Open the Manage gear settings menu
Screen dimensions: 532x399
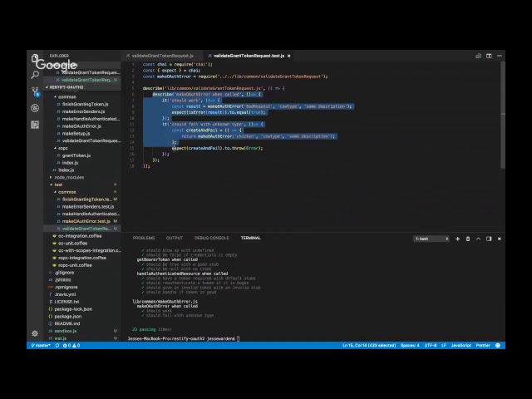[x=35, y=333]
